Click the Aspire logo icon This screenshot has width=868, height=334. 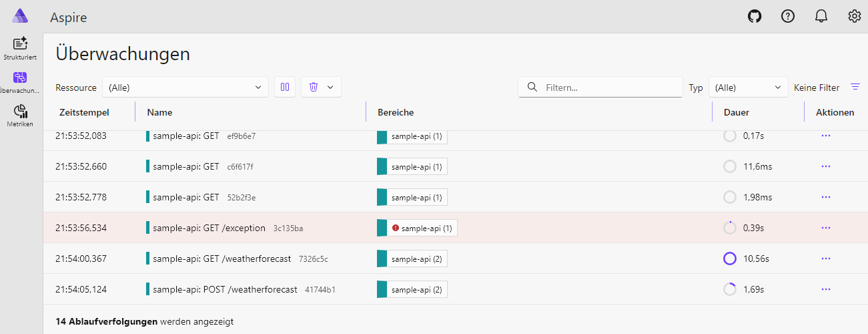(x=21, y=16)
